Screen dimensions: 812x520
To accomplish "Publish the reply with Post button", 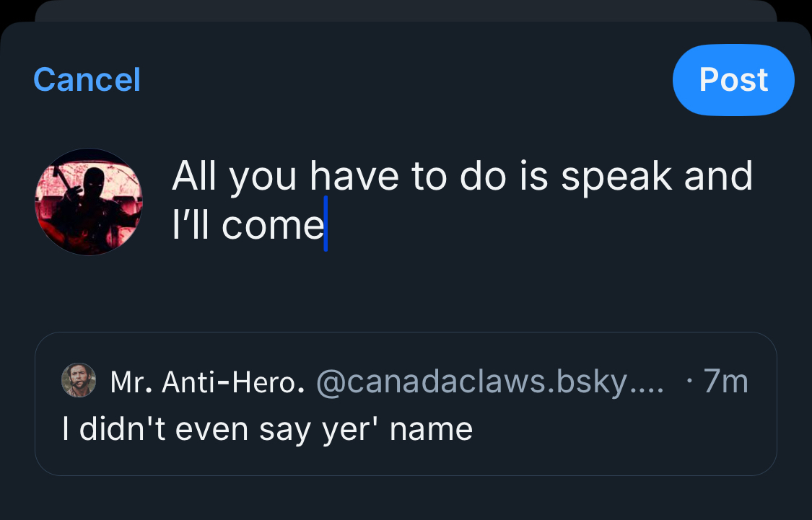I will coord(733,79).
